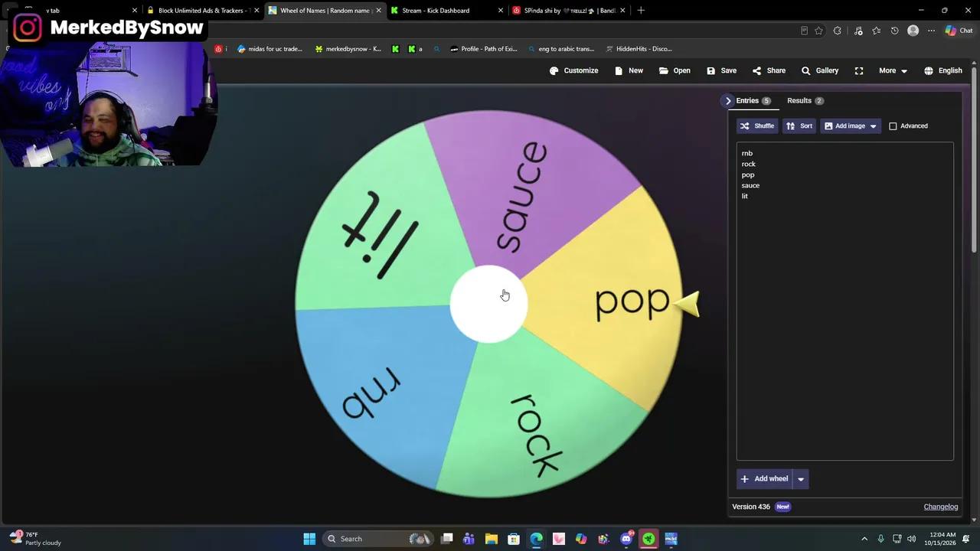Open Microsoft Store from taskbar
The image size is (980, 551).
pos(514,539)
